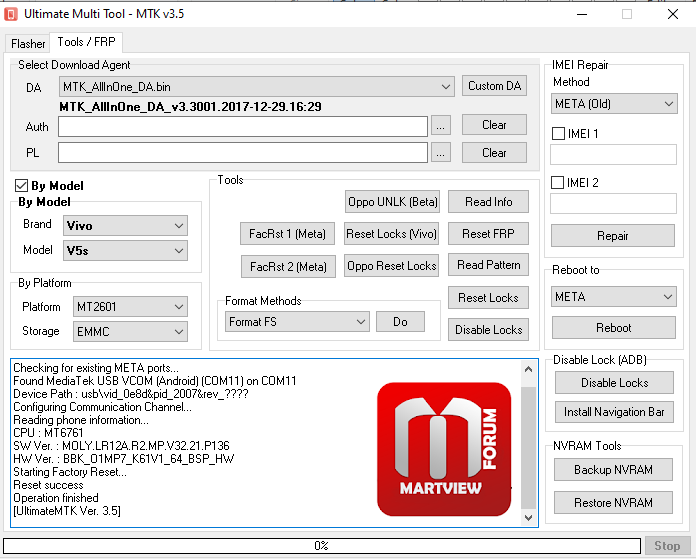
Task: Open the Storage dropdown showing EMMC
Action: tap(130, 332)
